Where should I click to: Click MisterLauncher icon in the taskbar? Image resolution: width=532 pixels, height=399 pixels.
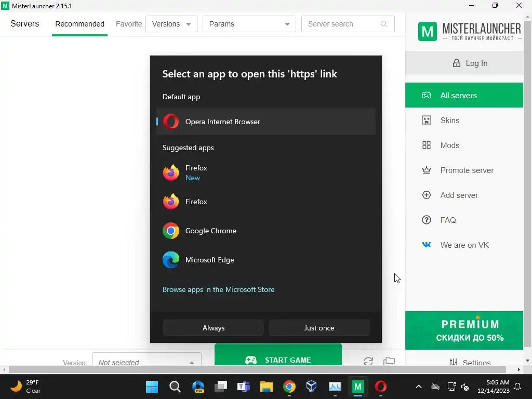357,387
